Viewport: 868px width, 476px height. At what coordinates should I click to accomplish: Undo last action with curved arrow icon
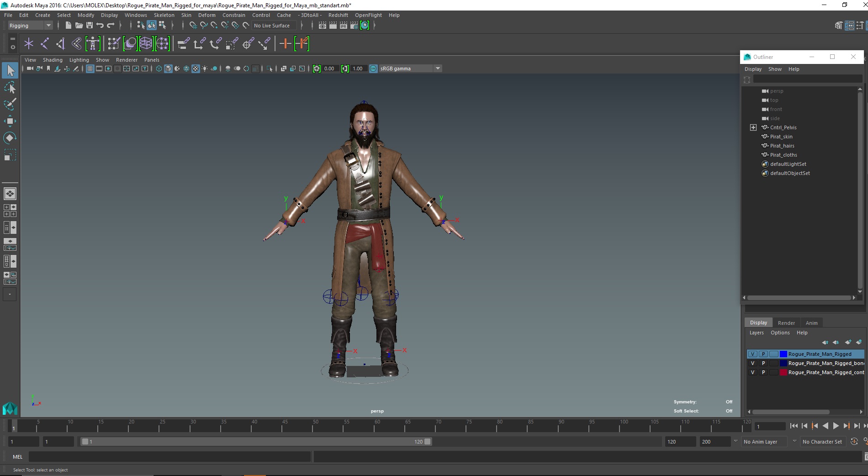click(100, 26)
